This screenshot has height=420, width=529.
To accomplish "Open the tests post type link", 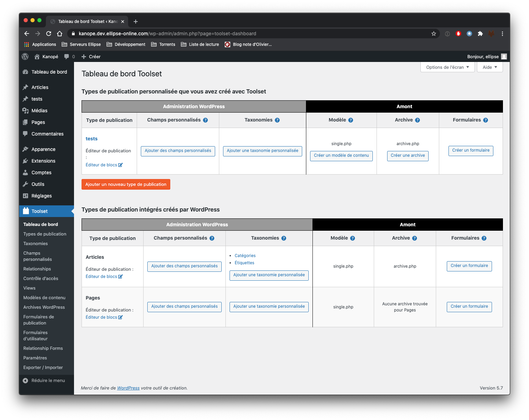I will pyautogui.click(x=91, y=139).
